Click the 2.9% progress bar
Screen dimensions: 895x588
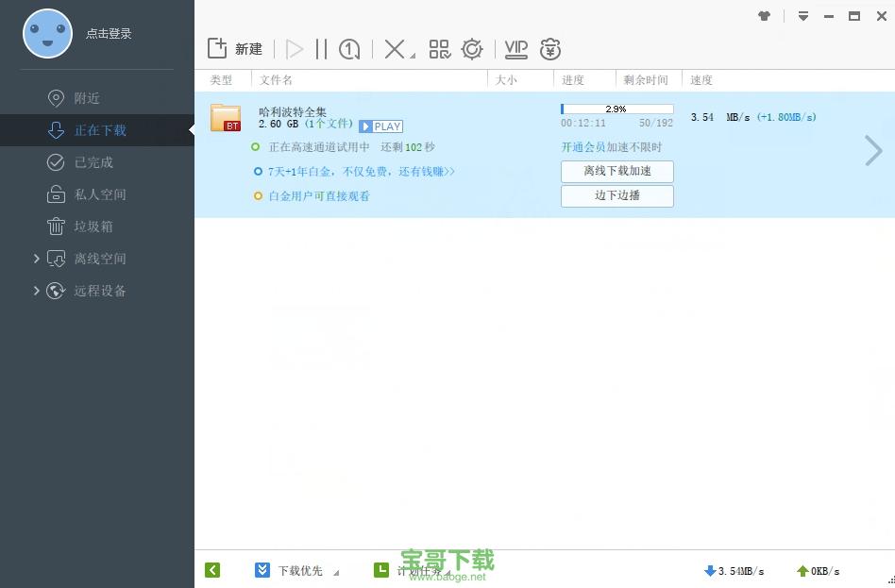(616, 108)
